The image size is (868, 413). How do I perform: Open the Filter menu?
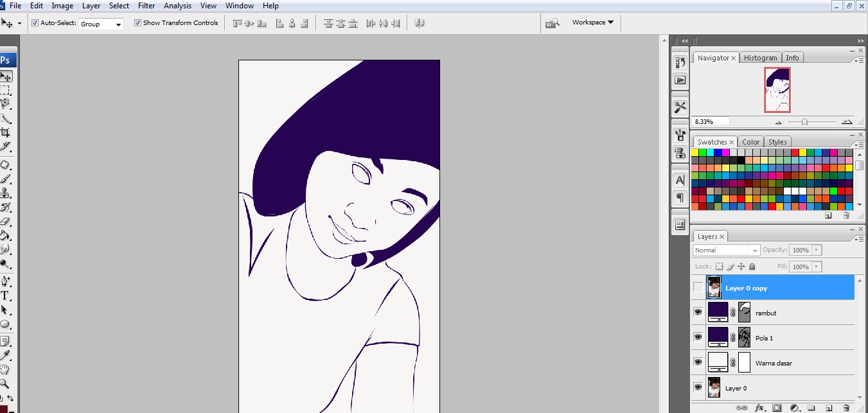point(146,6)
